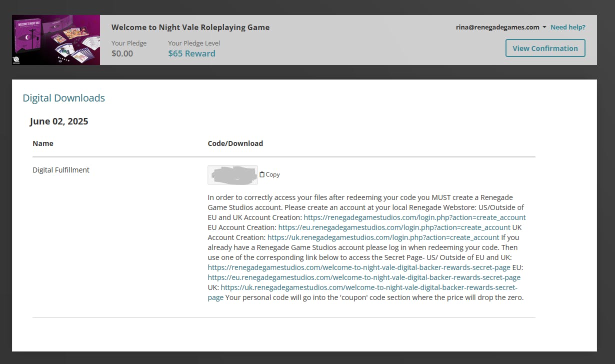Image resolution: width=615 pixels, height=364 pixels.
Task: Visit the UK backer rewards secret page link
Action: (368, 287)
